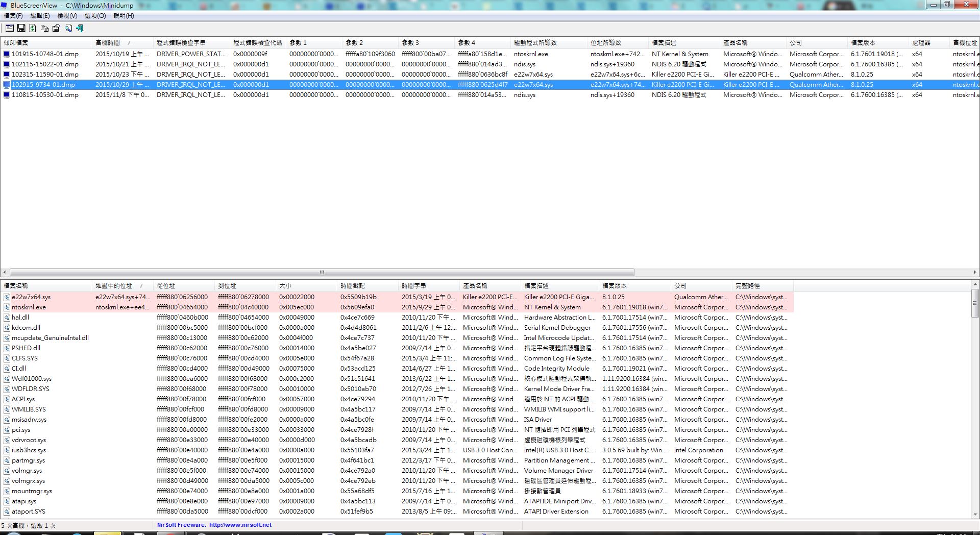Select iusb3hcs.sys in driver list

[x=29, y=450]
